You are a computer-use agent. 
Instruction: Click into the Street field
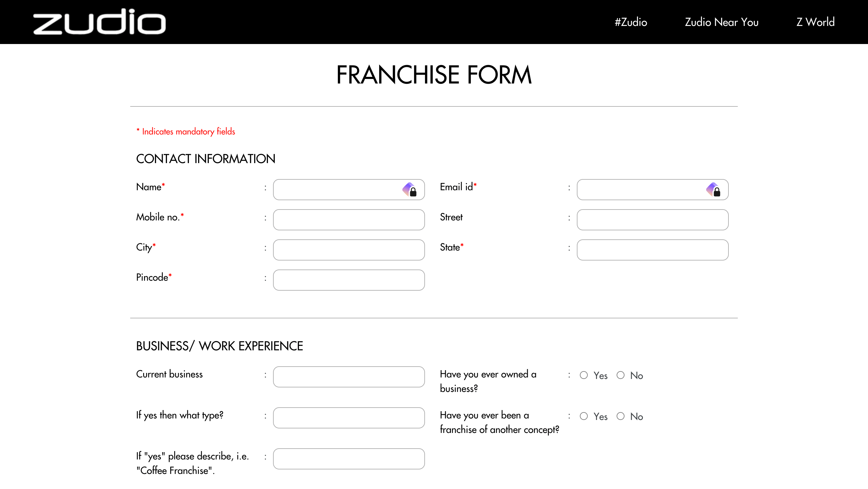(653, 220)
